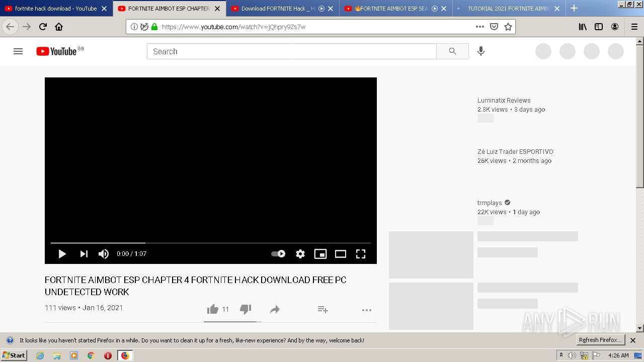The width and height of the screenshot is (644, 362).
Task: Reload the current page
Action: (x=43, y=27)
